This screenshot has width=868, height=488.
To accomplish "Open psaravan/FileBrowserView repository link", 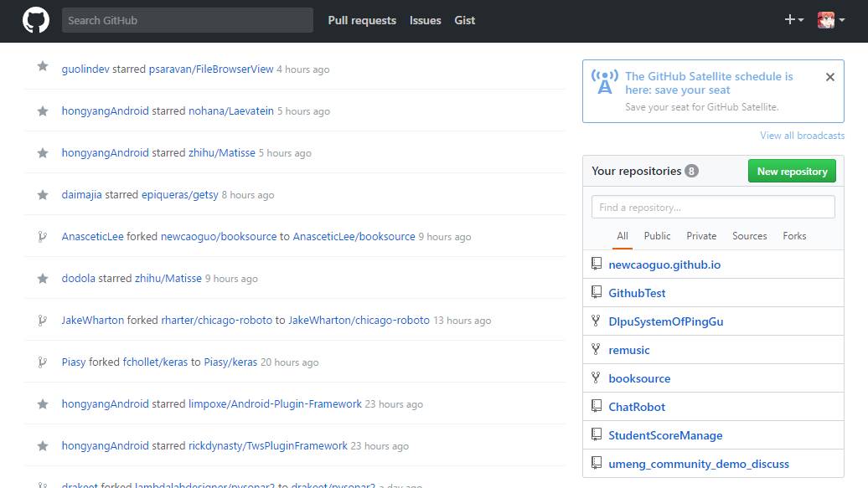I will [211, 69].
